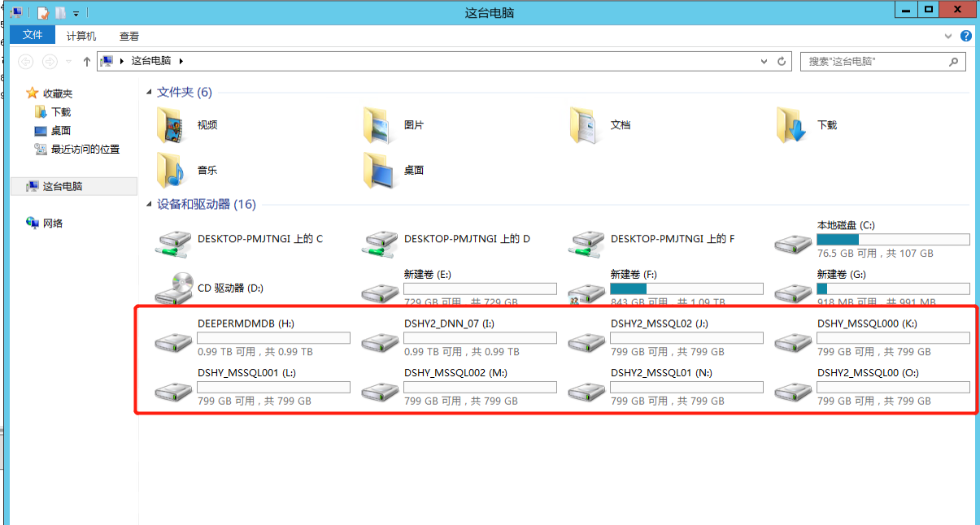
Task: Click the 本地磁盘 (C:) usage bar
Action: [893, 240]
